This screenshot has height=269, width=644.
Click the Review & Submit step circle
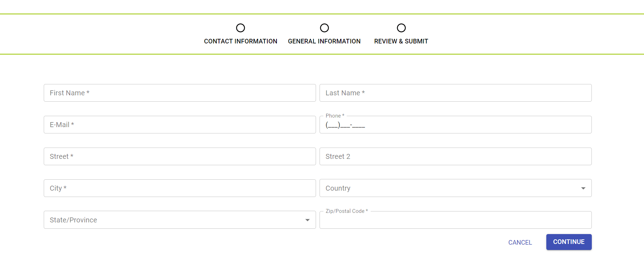point(401,28)
